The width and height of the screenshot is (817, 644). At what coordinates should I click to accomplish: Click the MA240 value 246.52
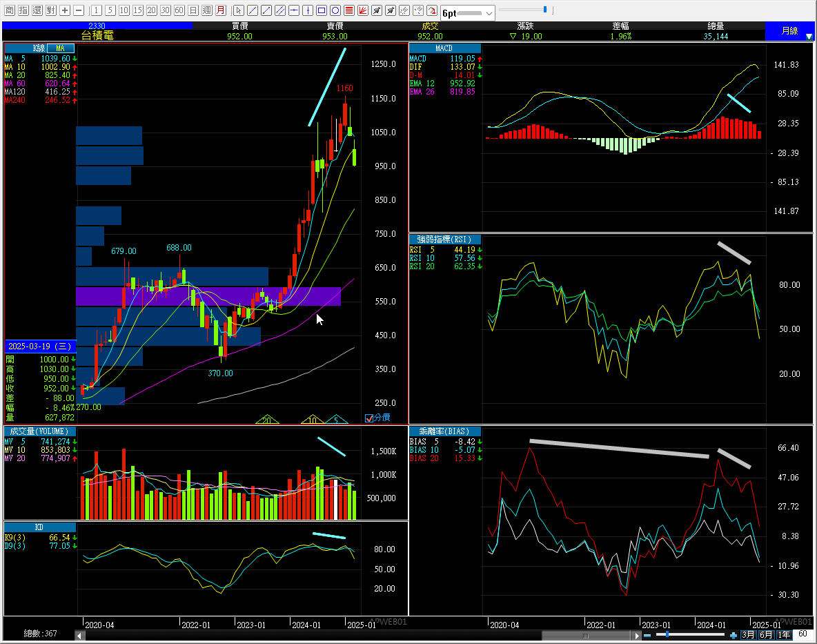(x=57, y=100)
